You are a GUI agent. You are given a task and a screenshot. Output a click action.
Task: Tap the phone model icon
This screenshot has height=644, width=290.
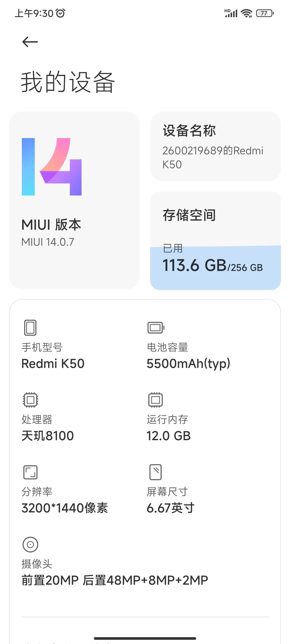(30, 327)
